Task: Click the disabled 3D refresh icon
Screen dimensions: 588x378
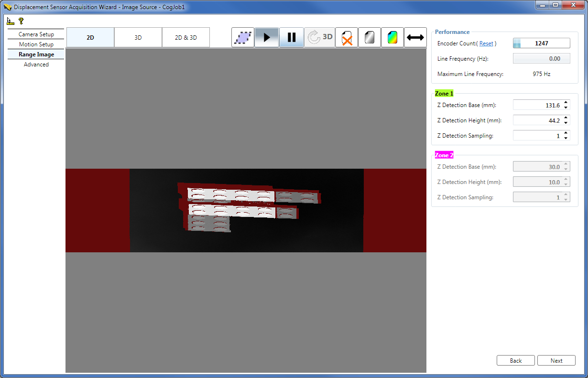Action: point(319,37)
